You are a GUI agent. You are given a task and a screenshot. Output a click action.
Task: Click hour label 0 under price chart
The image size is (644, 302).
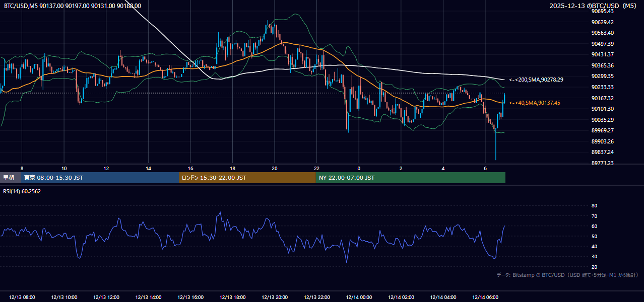pyautogui.click(x=359, y=168)
